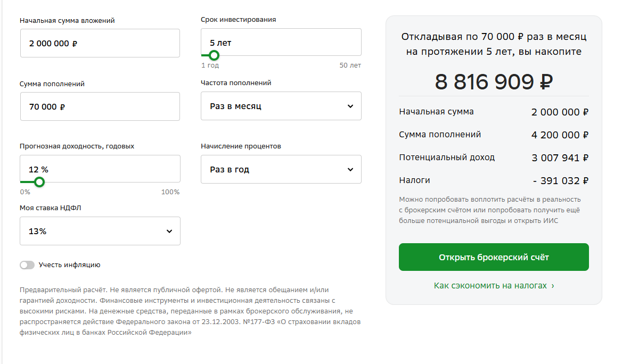
Task: Click the 50 лет slider maximum label
Action: pyautogui.click(x=350, y=65)
